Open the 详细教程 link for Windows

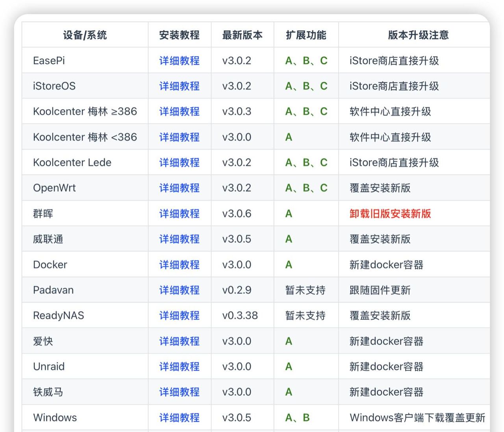179,417
